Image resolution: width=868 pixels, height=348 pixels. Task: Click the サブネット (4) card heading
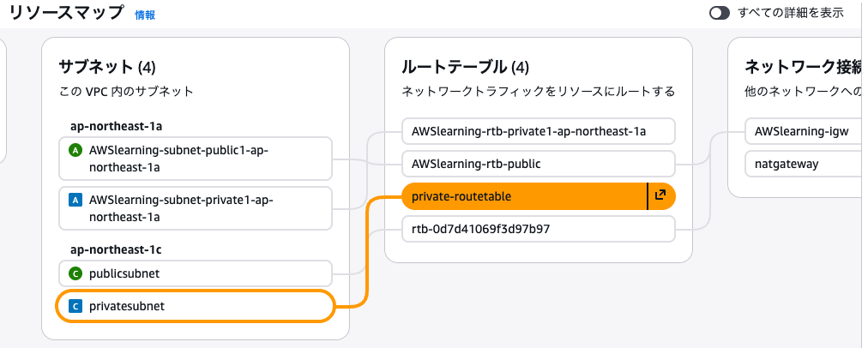click(x=105, y=67)
